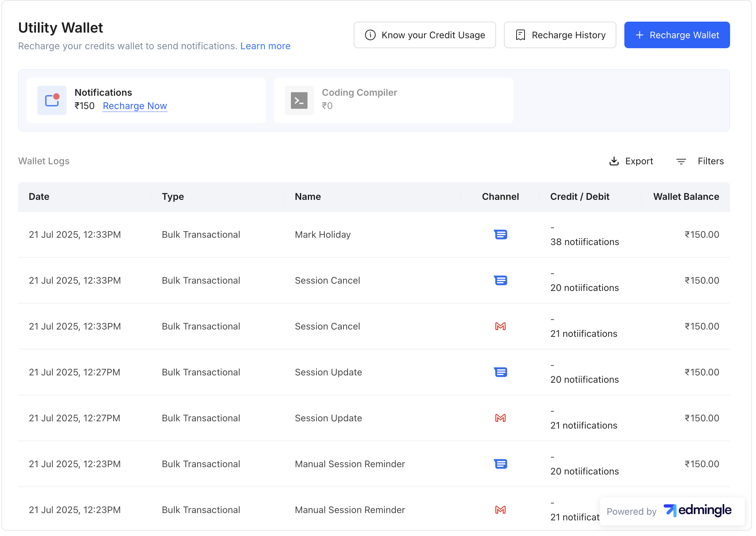
Task: Click the Mark Holiday name cell
Action: 323,234
